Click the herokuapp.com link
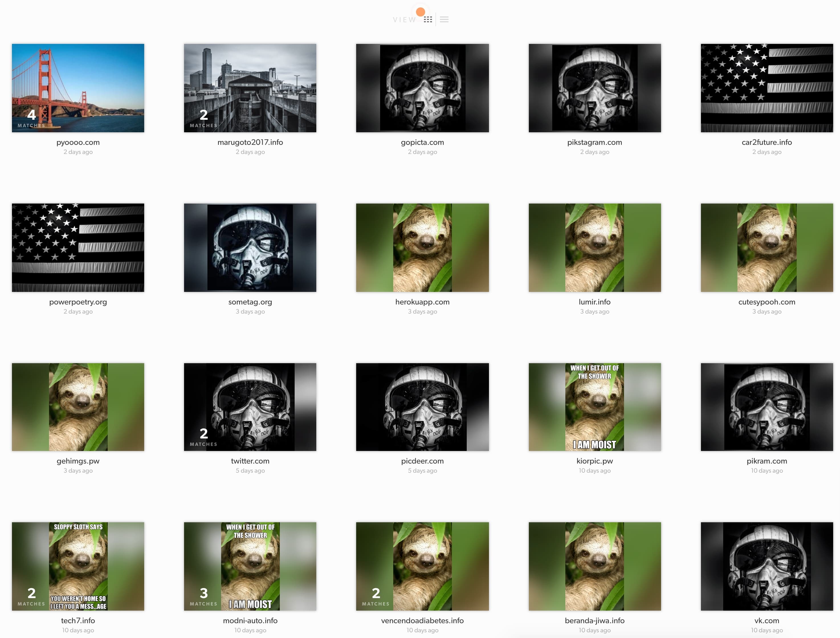840x638 pixels. pyautogui.click(x=422, y=302)
